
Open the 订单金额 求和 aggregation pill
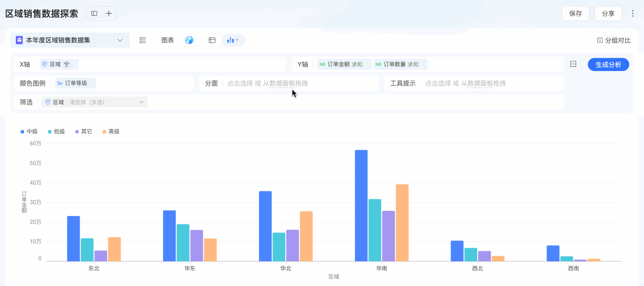pyautogui.click(x=344, y=64)
